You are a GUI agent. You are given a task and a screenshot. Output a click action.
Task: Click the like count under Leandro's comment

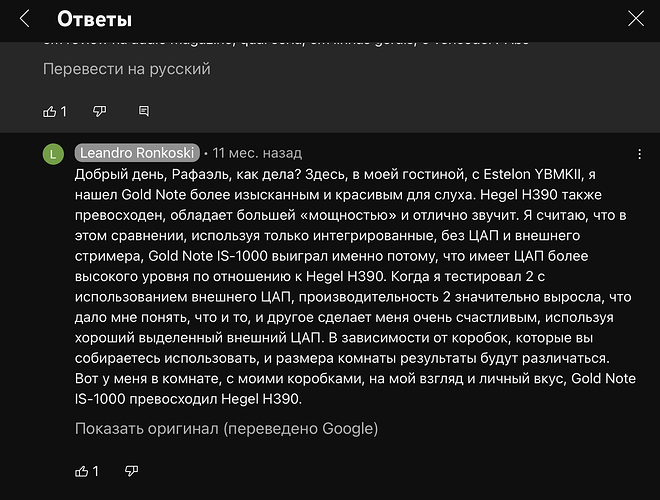[96, 470]
